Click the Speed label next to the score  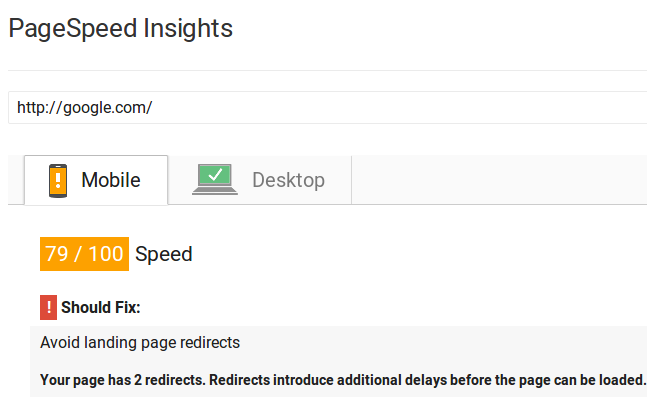pyautogui.click(x=163, y=254)
